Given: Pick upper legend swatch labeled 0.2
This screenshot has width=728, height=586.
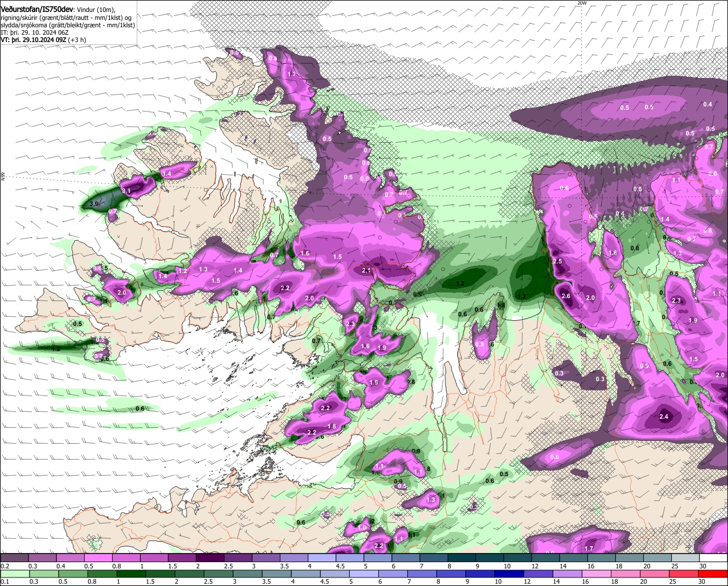Looking at the screenshot, I should 14,558.
